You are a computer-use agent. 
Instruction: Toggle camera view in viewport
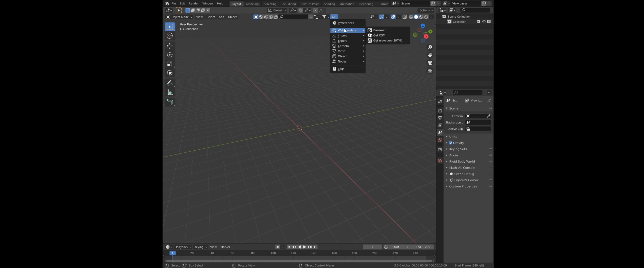coord(430,63)
